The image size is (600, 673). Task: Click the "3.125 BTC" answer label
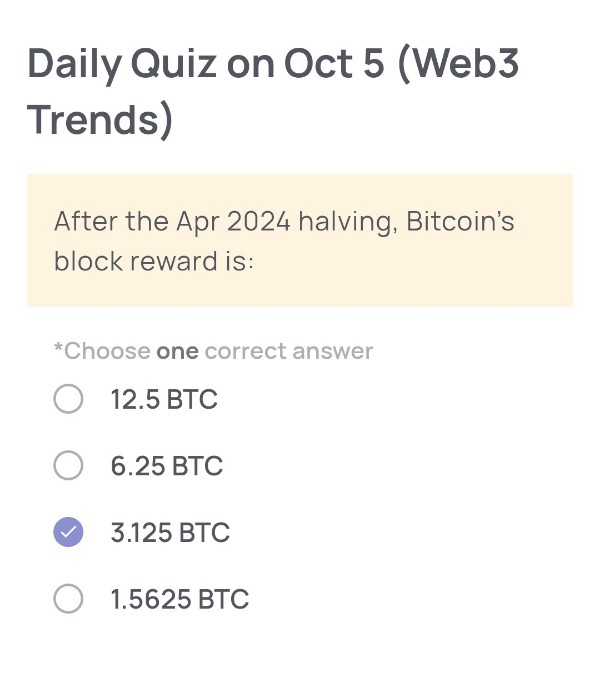click(x=170, y=533)
